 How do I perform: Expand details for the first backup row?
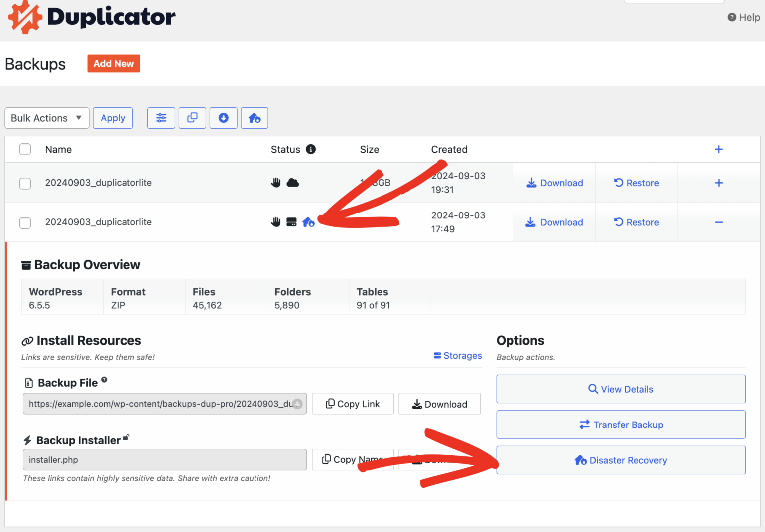point(719,183)
